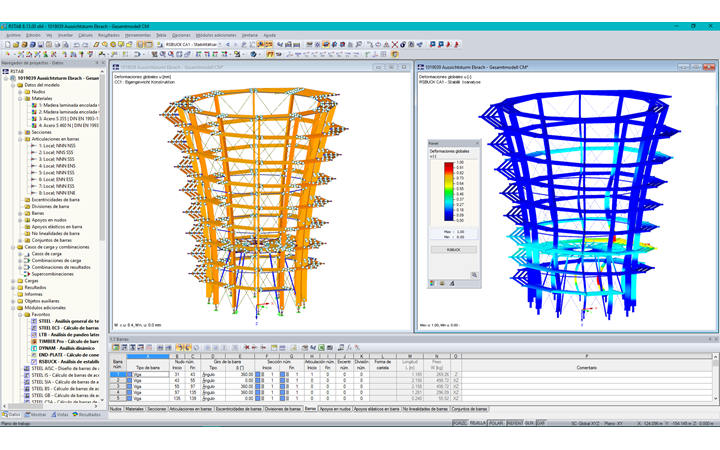Switch navigator to Mostrar tab
This screenshot has height=450, width=720.
coord(35,415)
